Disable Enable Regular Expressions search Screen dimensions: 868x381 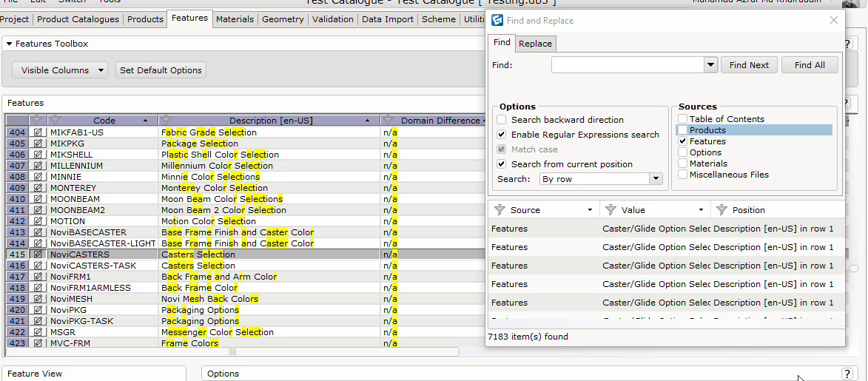click(x=502, y=135)
